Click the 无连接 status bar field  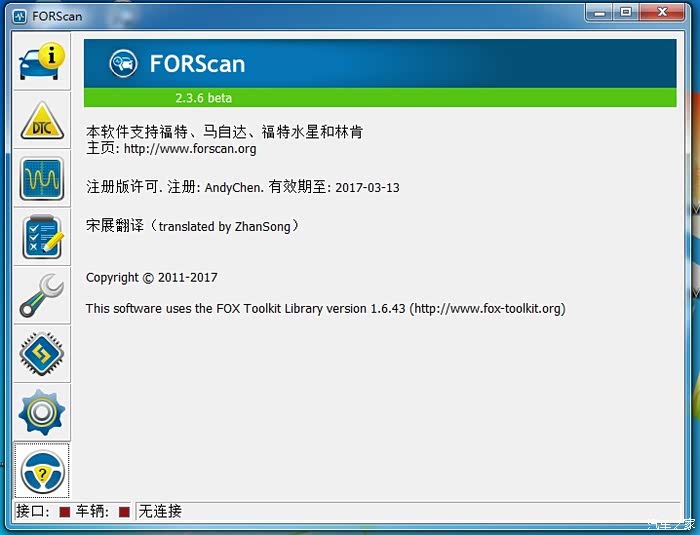tap(407, 511)
